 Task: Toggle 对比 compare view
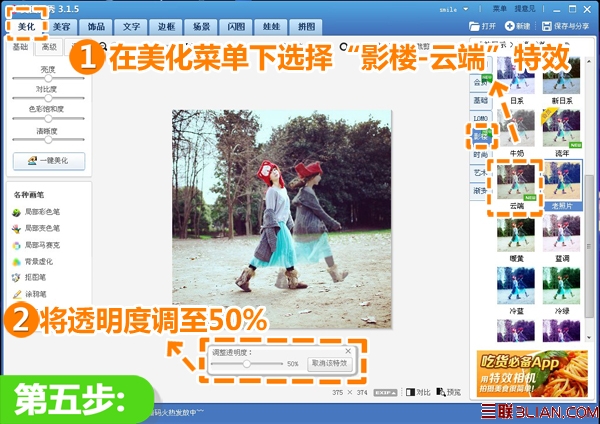(418, 392)
